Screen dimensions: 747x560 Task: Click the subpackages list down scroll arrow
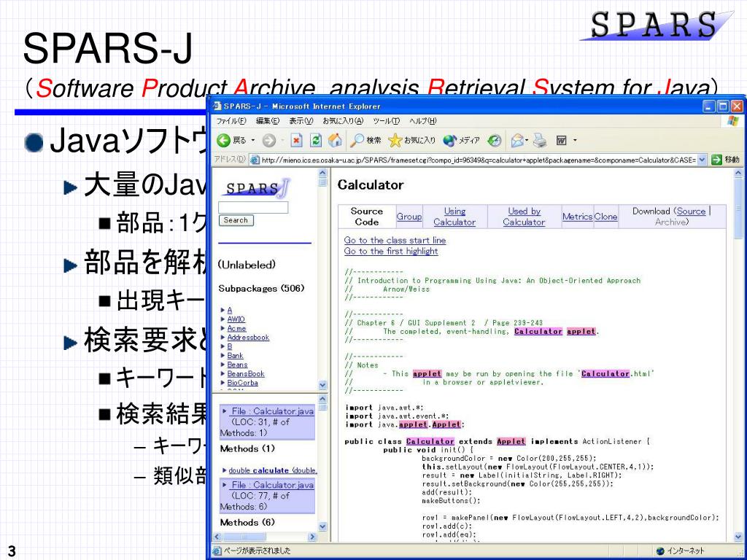tap(322, 385)
